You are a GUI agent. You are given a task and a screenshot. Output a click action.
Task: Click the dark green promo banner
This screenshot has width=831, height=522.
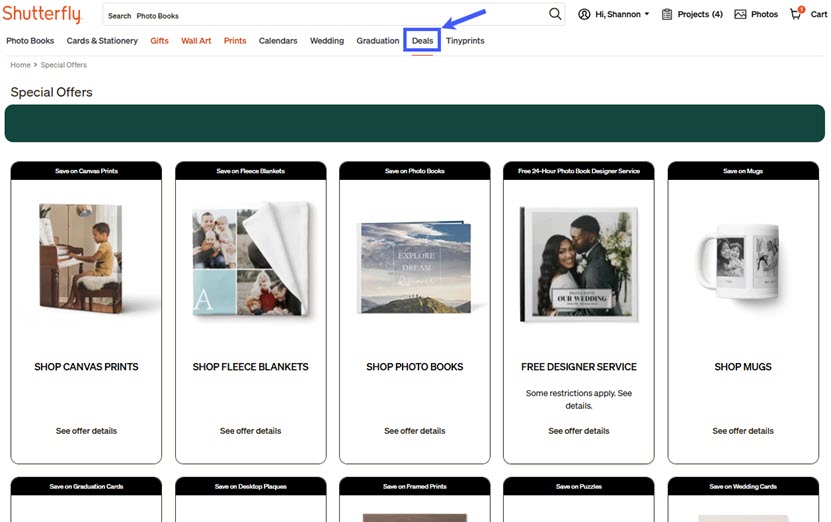click(415, 123)
